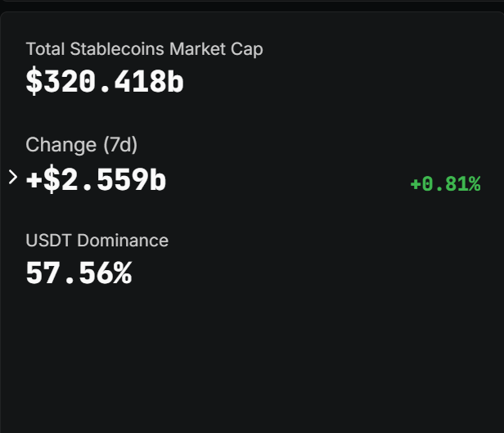
Task: Click the green +0.81% percentage
Action: (444, 184)
